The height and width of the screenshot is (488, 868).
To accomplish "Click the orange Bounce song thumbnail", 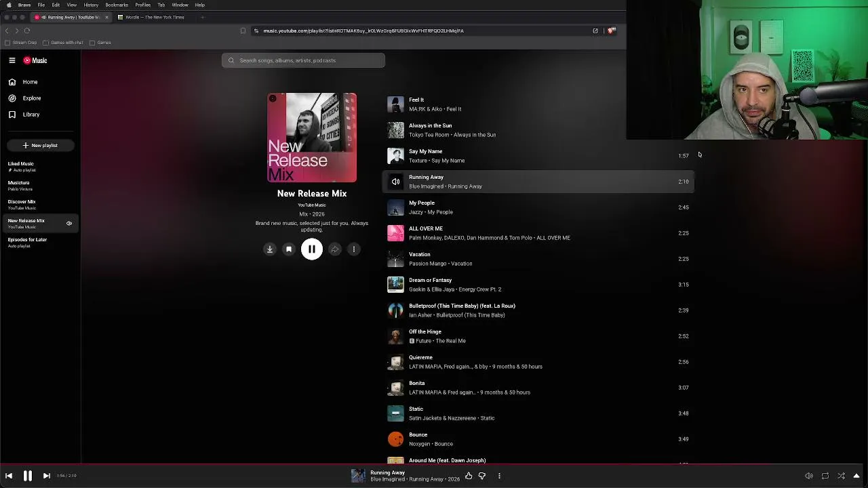I will click(x=395, y=439).
